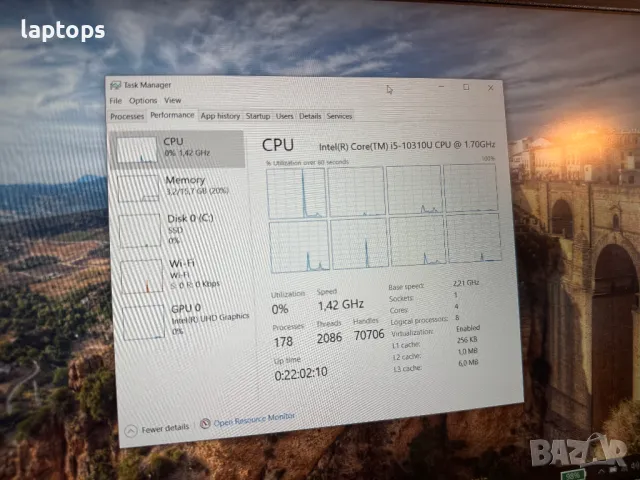This screenshot has width=640, height=480.
Task: Click the Open Resource Monitor icon
Action: 206,424
